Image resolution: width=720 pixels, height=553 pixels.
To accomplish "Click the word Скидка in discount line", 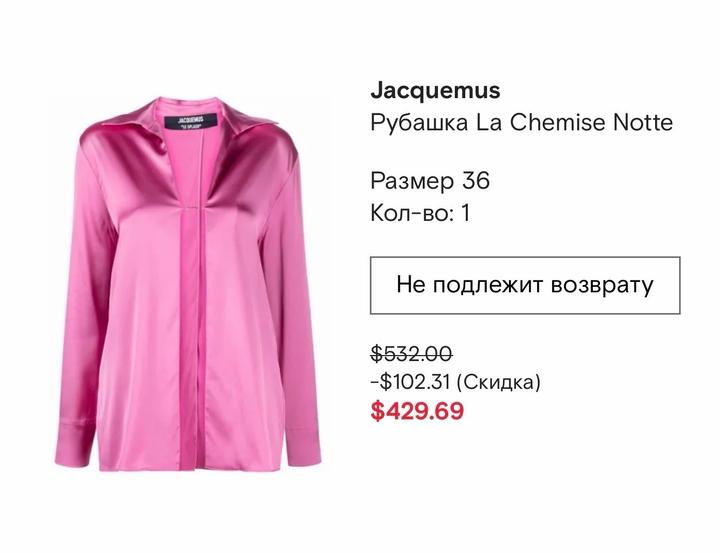I will point(498,382).
